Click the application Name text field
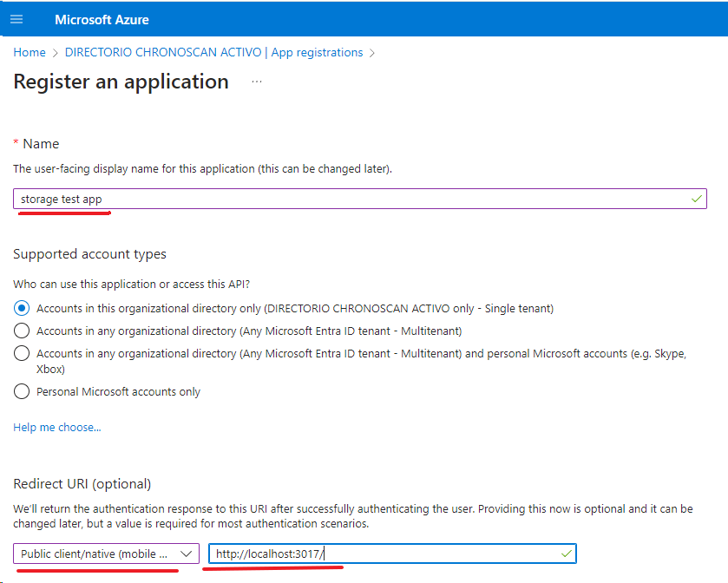 click(x=347, y=200)
